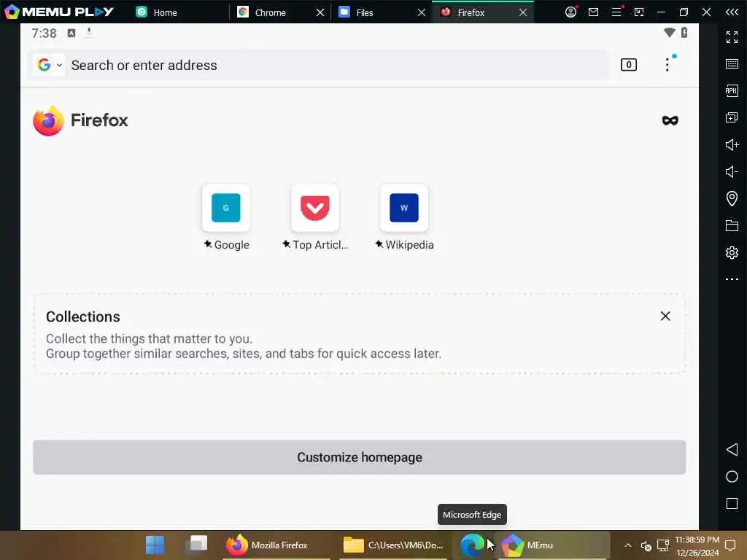Open the MEmu hamburger menu
Image resolution: width=747 pixels, height=560 pixels.
616,12
